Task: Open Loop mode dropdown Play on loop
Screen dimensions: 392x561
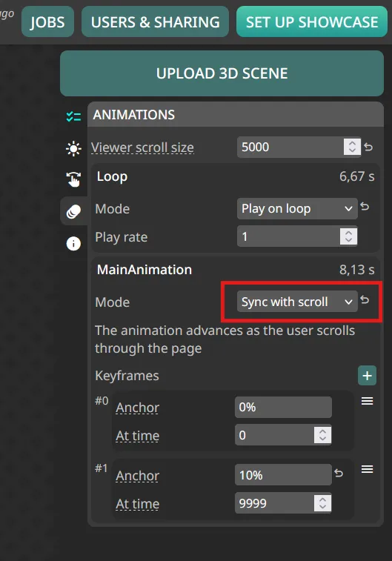Action: click(x=297, y=208)
